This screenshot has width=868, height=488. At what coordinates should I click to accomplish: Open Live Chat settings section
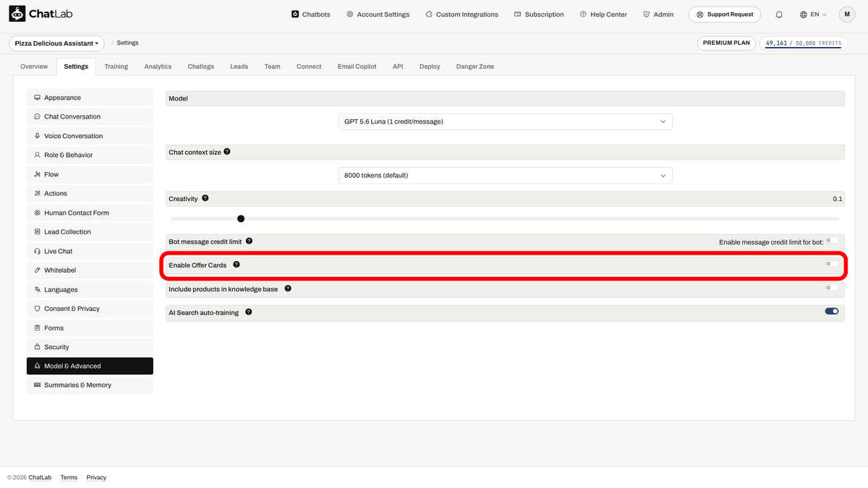pyautogui.click(x=90, y=251)
